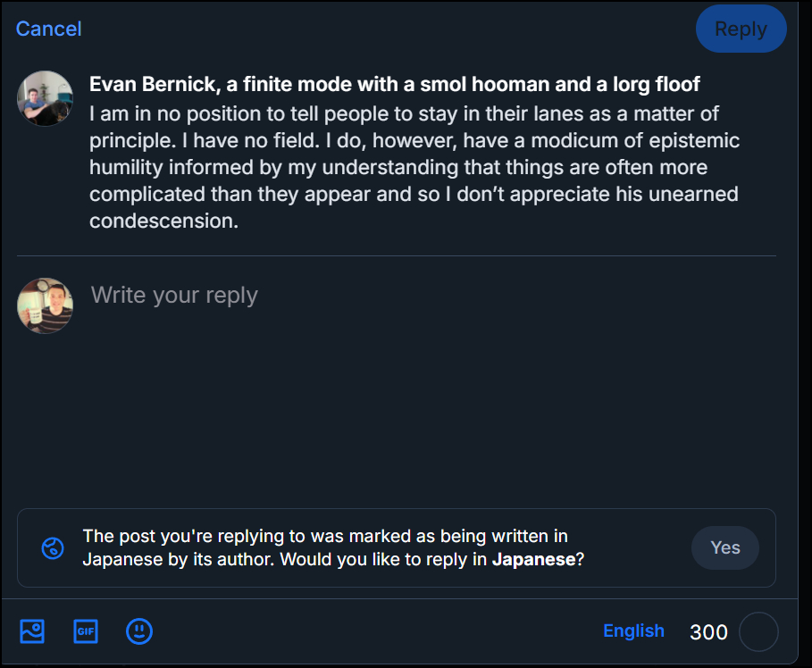
Task: Click the word 'condescension' in the post
Action: click(x=163, y=221)
